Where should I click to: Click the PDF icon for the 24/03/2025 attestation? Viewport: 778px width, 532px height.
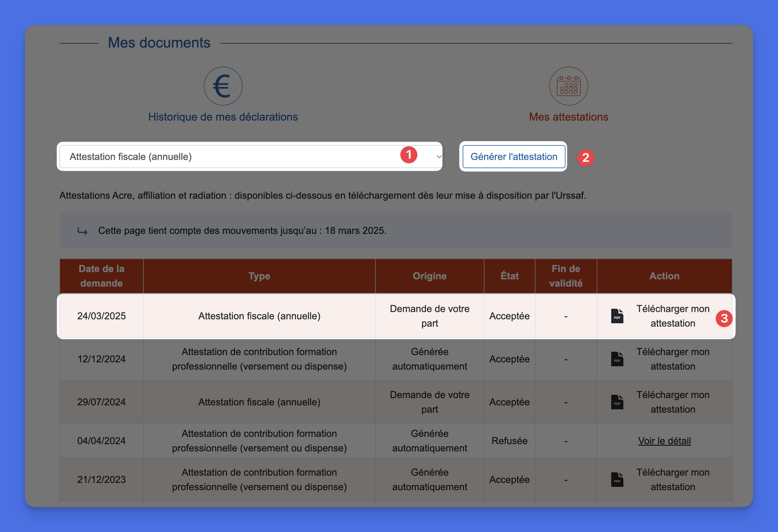(617, 316)
